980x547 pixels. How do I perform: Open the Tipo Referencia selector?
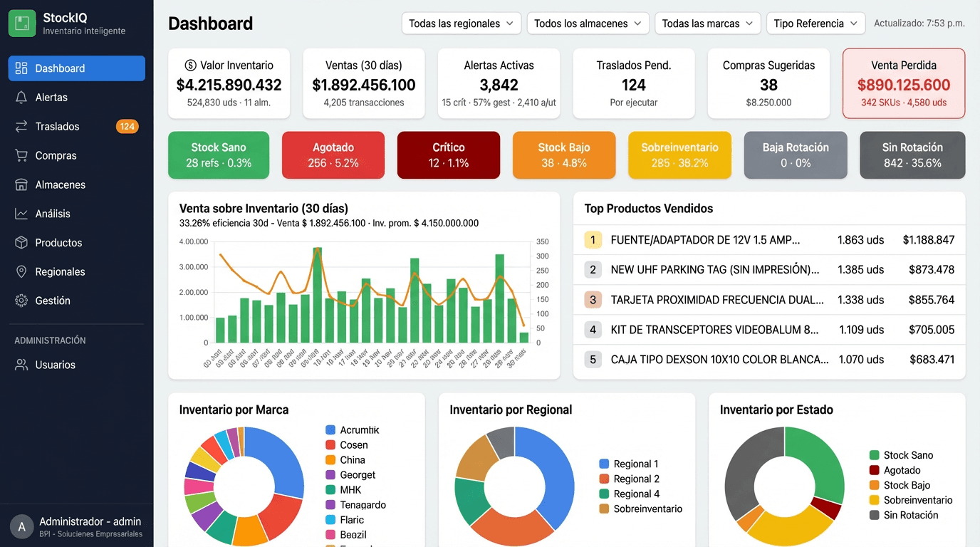click(815, 23)
